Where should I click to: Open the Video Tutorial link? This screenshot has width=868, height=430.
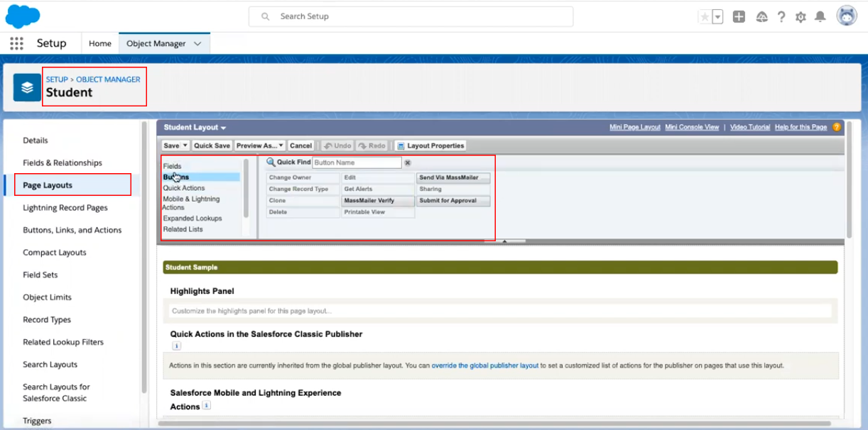[750, 127]
